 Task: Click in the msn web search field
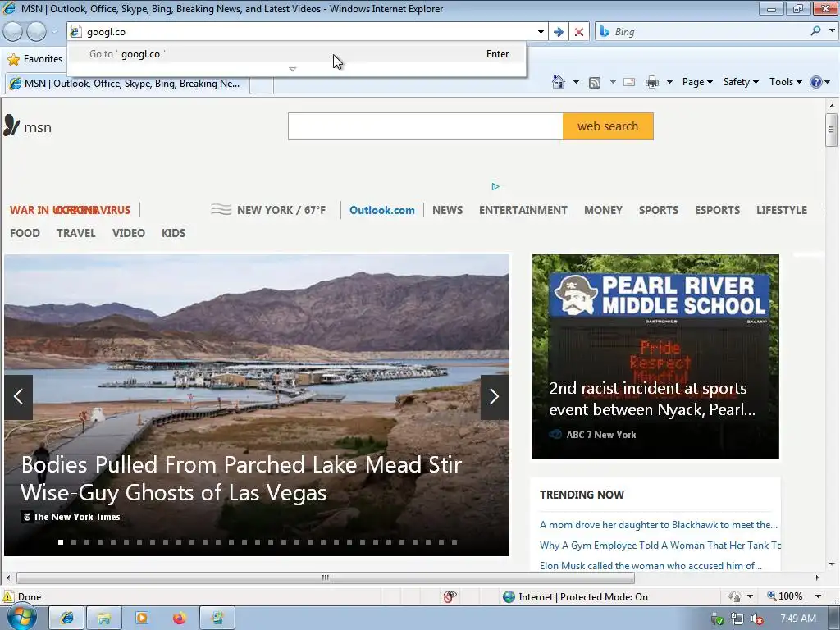pyautogui.click(x=426, y=126)
